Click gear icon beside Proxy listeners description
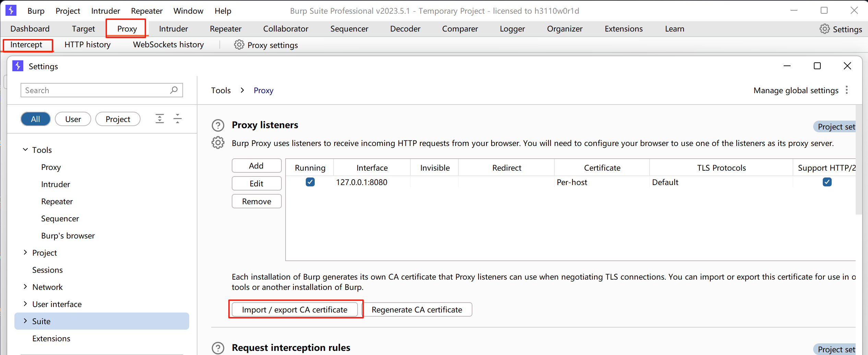Viewport: 868px width, 355px height. click(218, 143)
